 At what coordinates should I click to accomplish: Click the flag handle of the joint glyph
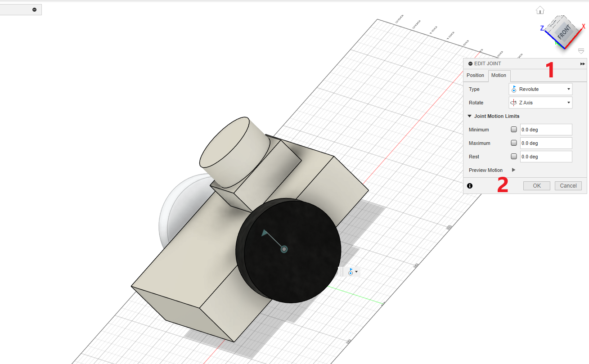pyautogui.click(x=265, y=233)
